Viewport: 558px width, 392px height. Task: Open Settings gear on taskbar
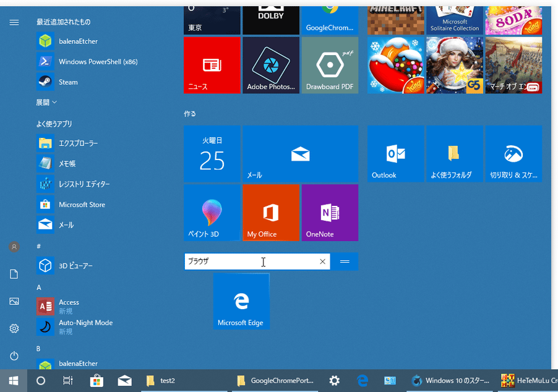click(335, 381)
